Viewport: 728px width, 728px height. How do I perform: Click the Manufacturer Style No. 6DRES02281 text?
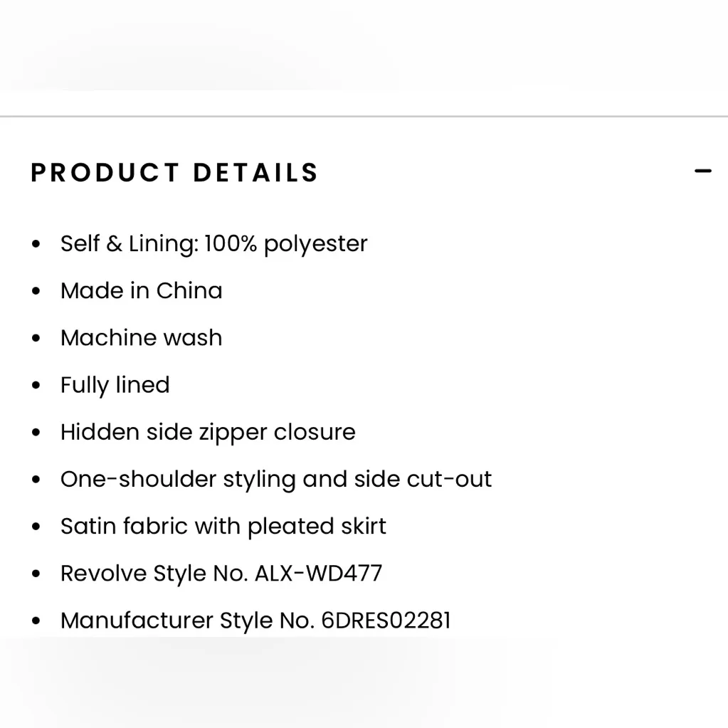(255, 620)
